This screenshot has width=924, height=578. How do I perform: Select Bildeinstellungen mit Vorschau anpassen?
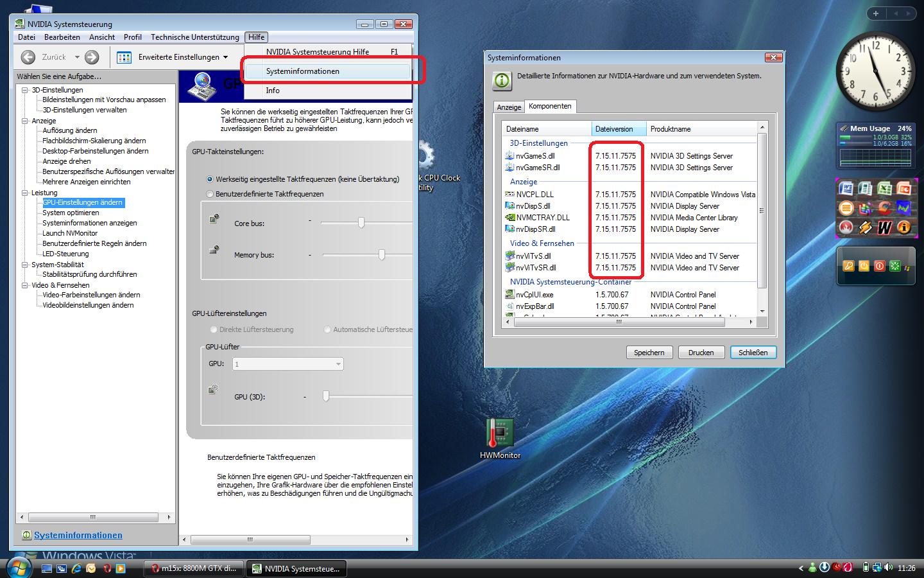click(104, 100)
